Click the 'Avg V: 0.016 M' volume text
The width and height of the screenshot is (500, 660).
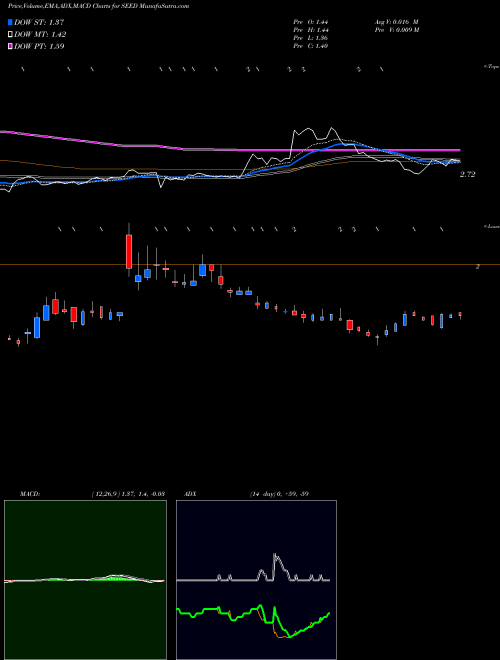click(x=396, y=22)
